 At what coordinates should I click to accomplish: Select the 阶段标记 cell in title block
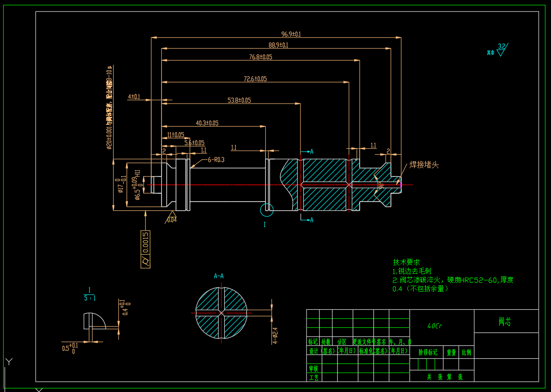click(428, 352)
